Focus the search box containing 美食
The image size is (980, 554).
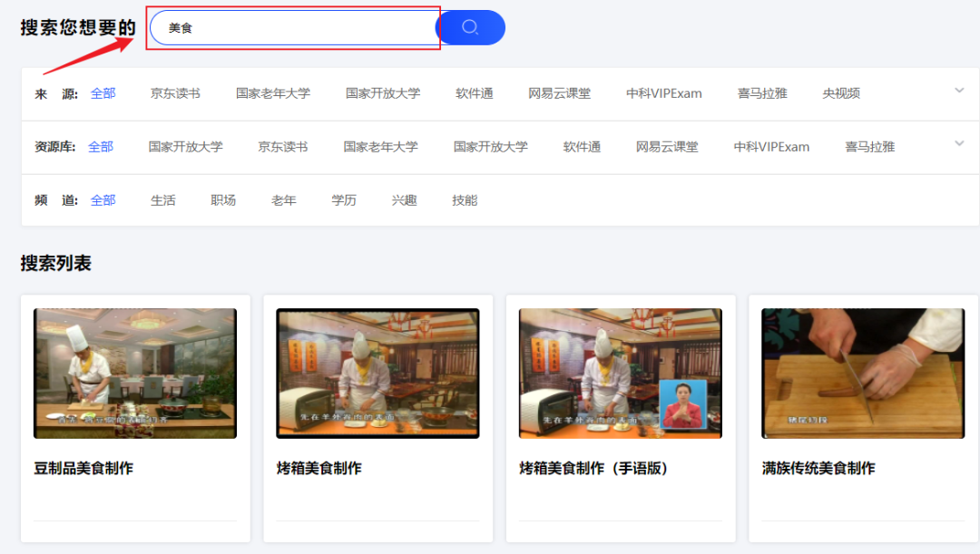click(293, 27)
